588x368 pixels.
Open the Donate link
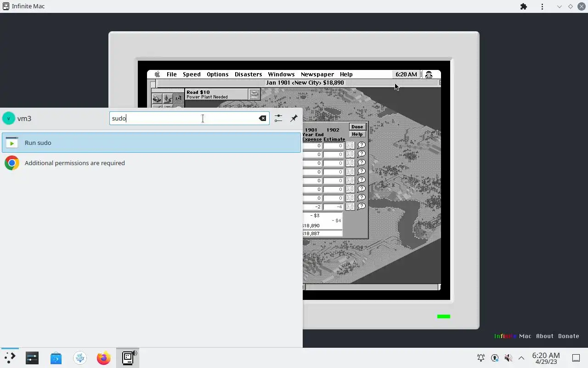(x=569, y=336)
